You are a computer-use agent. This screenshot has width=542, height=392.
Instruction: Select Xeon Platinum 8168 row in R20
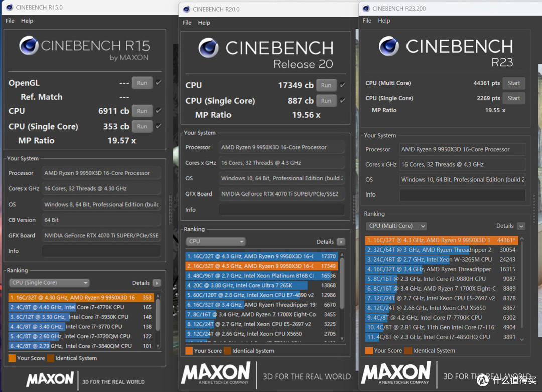pyautogui.click(x=261, y=275)
